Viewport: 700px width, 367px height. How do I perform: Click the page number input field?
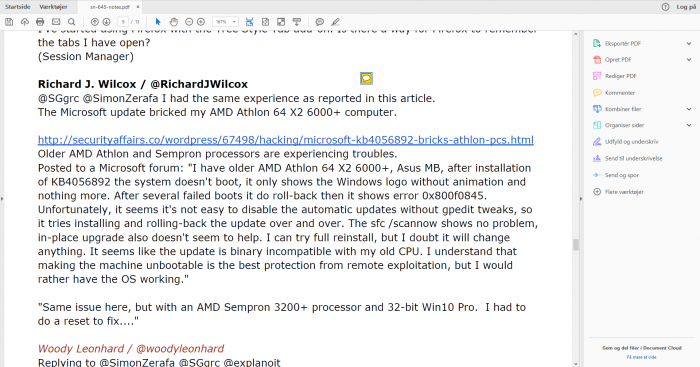pos(123,22)
